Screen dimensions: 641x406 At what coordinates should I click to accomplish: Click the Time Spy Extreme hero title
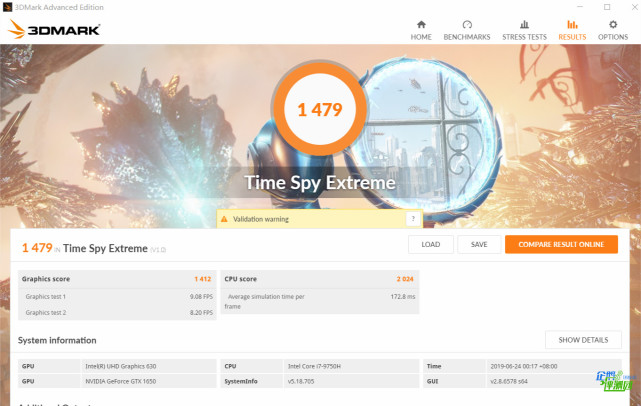click(x=320, y=182)
